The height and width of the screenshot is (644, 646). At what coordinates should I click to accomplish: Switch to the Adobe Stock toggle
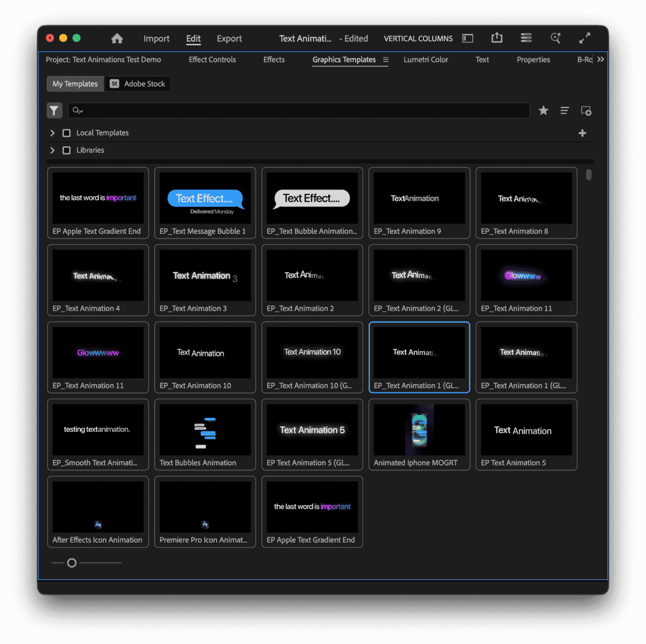(x=138, y=84)
